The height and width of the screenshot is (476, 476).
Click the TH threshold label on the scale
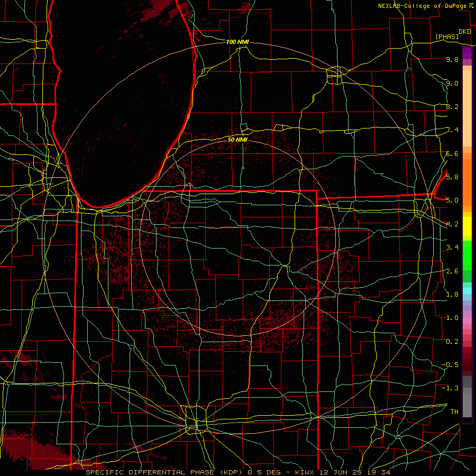point(454,411)
